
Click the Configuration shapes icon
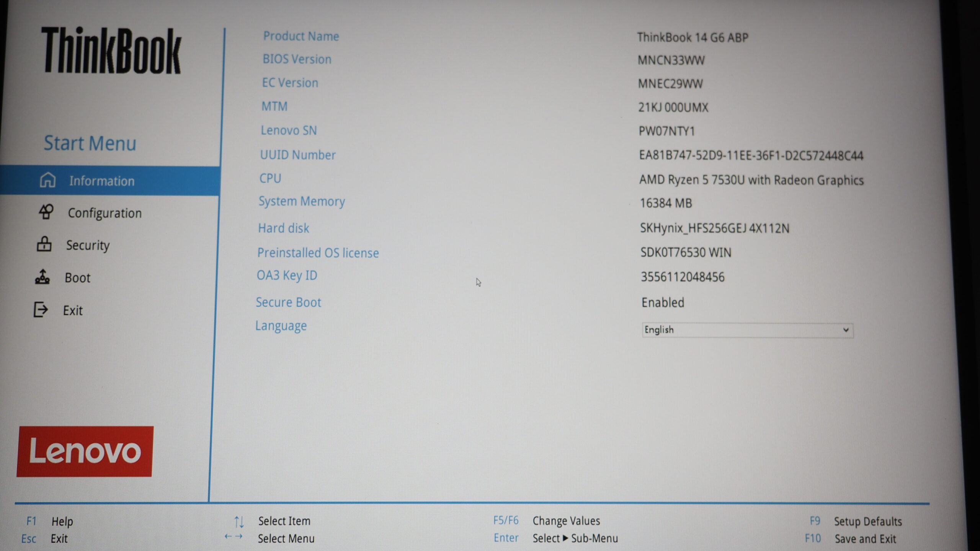46,212
